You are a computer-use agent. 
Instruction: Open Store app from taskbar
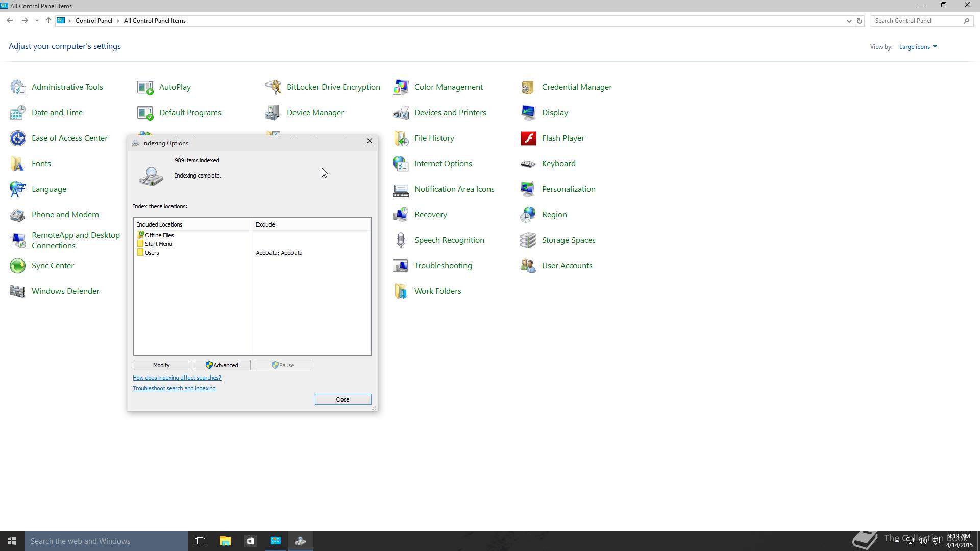pyautogui.click(x=250, y=541)
